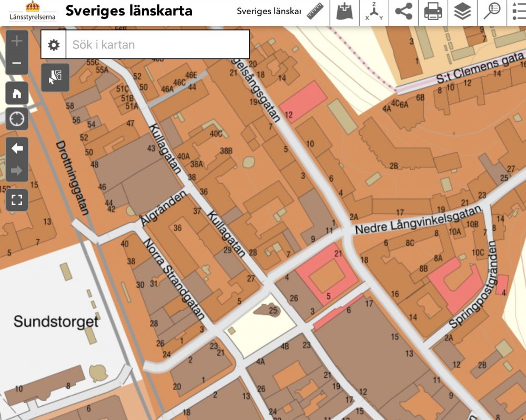Go to next map extent
This screenshot has height=420, width=526.
pyautogui.click(x=17, y=171)
